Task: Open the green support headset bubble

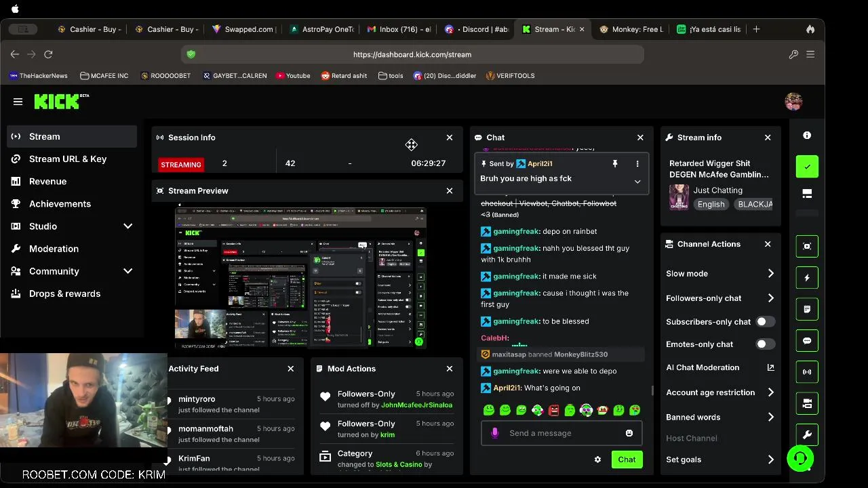Action: pos(800,458)
